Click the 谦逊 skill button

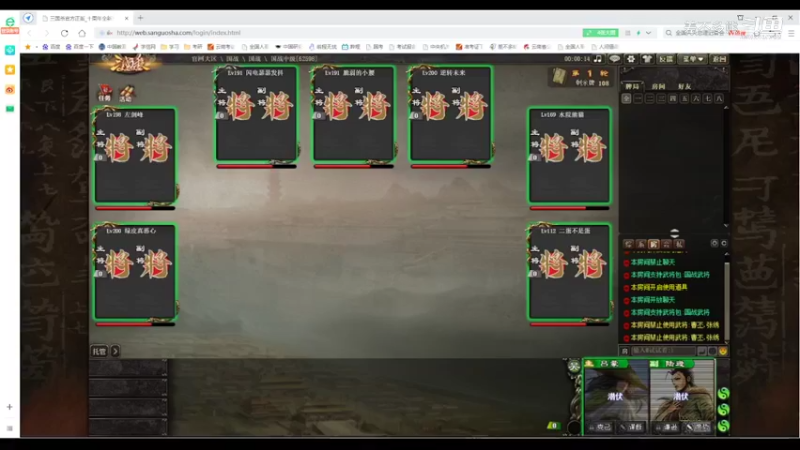pos(667,428)
